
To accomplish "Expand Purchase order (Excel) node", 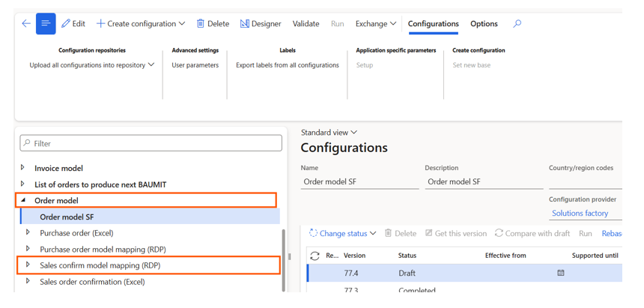I will [x=28, y=232].
